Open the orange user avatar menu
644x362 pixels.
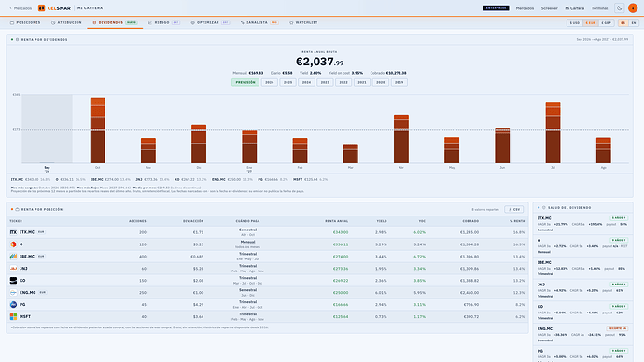tap(633, 8)
